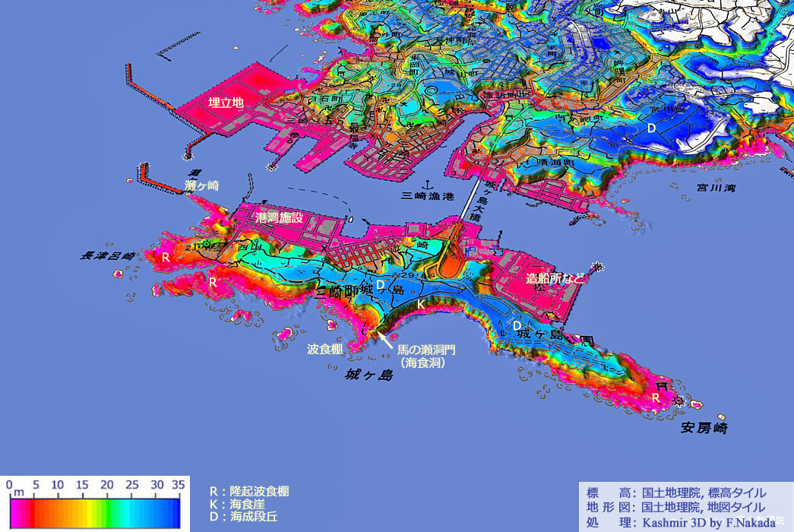This screenshot has width=794, height=532.
Task: Click the lighthouse symbol beside 安房崎 R marker
Action: [x=679, y=400]
